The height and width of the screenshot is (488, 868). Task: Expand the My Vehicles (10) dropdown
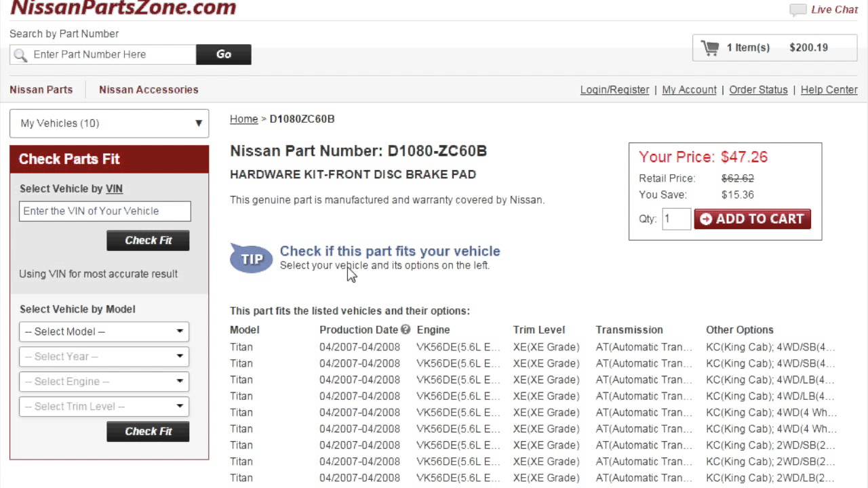(109, 123)
